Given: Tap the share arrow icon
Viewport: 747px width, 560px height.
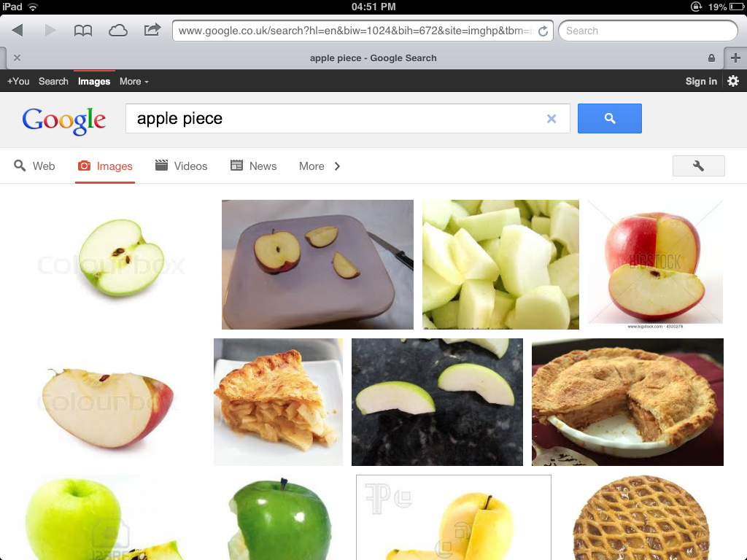Looking at the screenshot, I should coord(152,30).
